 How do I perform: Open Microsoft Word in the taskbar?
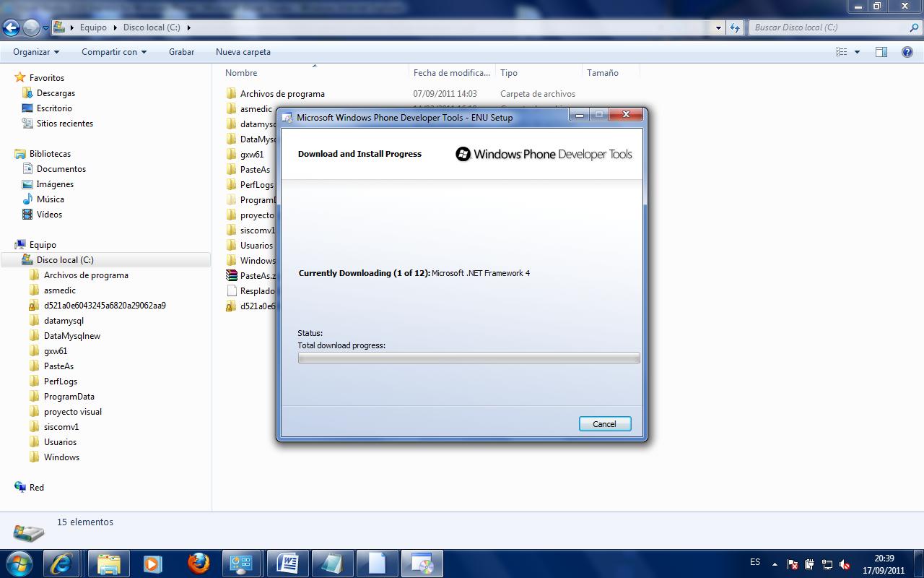[287, 564]
